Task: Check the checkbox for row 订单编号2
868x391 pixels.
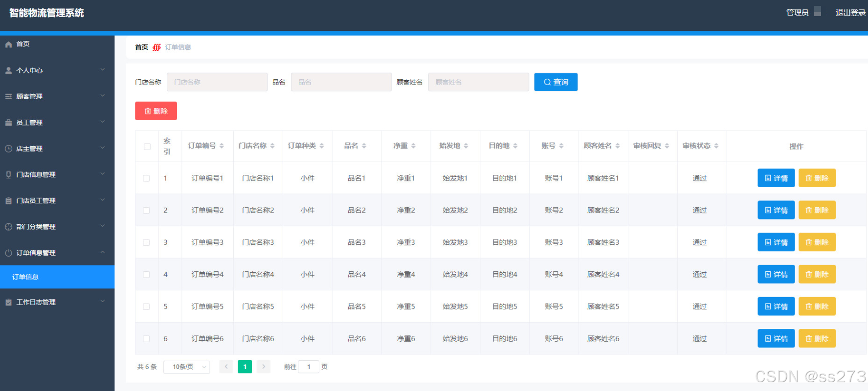Action: pos(146,210)
